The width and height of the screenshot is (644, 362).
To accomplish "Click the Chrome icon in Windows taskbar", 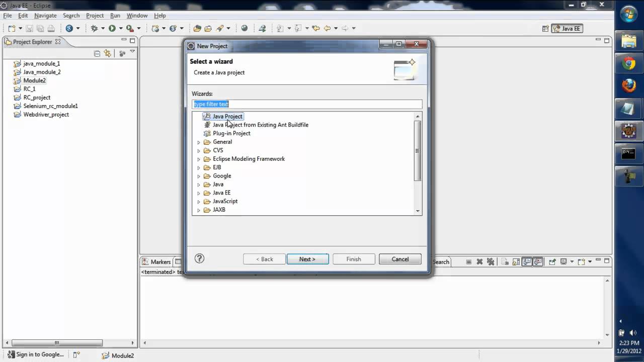I will (x=628, y=64).
